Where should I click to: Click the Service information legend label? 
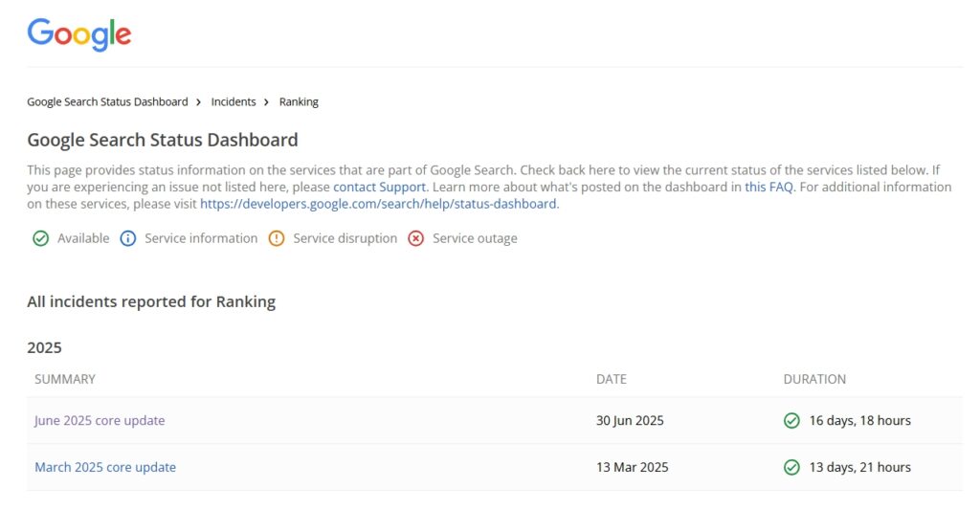point(201,239)
